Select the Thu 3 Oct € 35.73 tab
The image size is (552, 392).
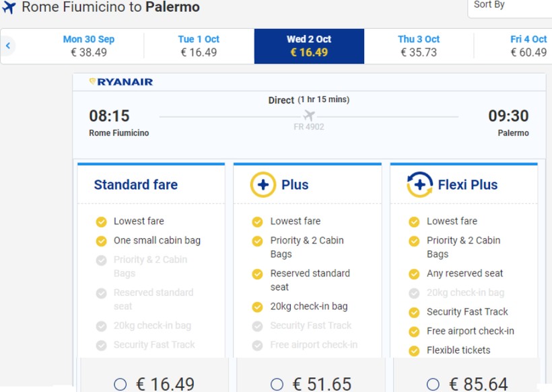pos(419,46)
